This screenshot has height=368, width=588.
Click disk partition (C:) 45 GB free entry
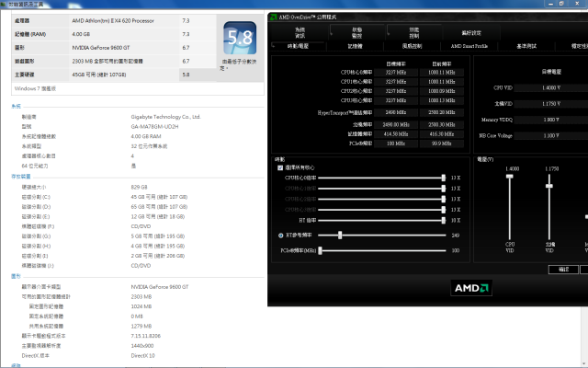point(159,197)
